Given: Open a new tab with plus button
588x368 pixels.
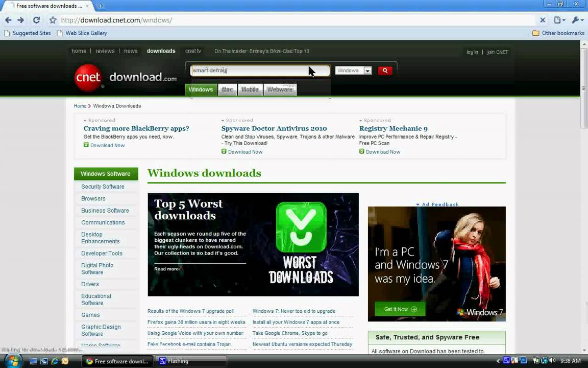Looking at the screenshot, I should coord(101,6).
